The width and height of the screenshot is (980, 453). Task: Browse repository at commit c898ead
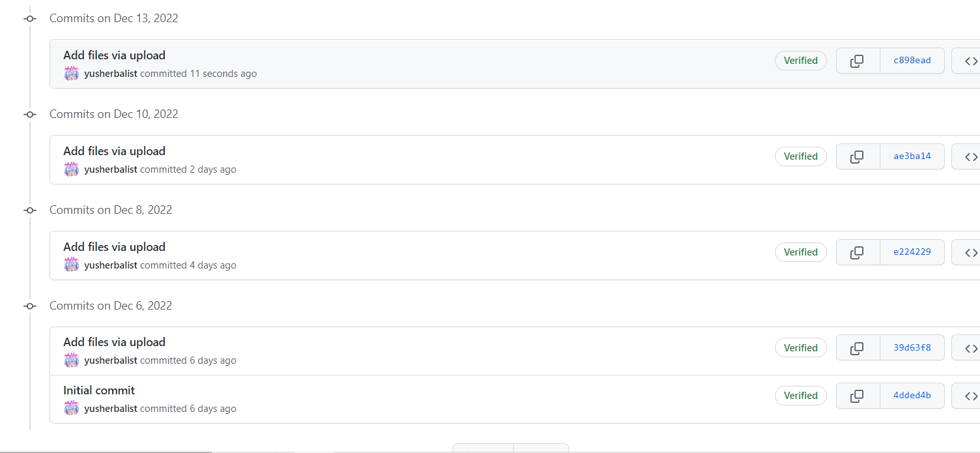[x=970, y=61]
